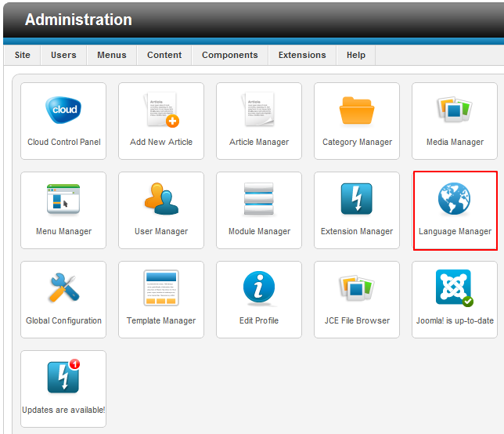
Task: Launch Media Manager
Action: pyautogui.click(x=455, y=110)
